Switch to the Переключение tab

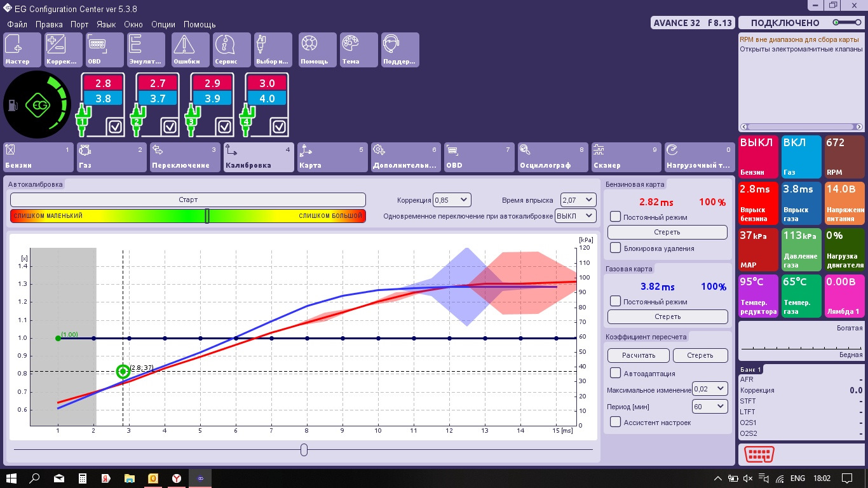pyautogui.click(x=185, y=157)
